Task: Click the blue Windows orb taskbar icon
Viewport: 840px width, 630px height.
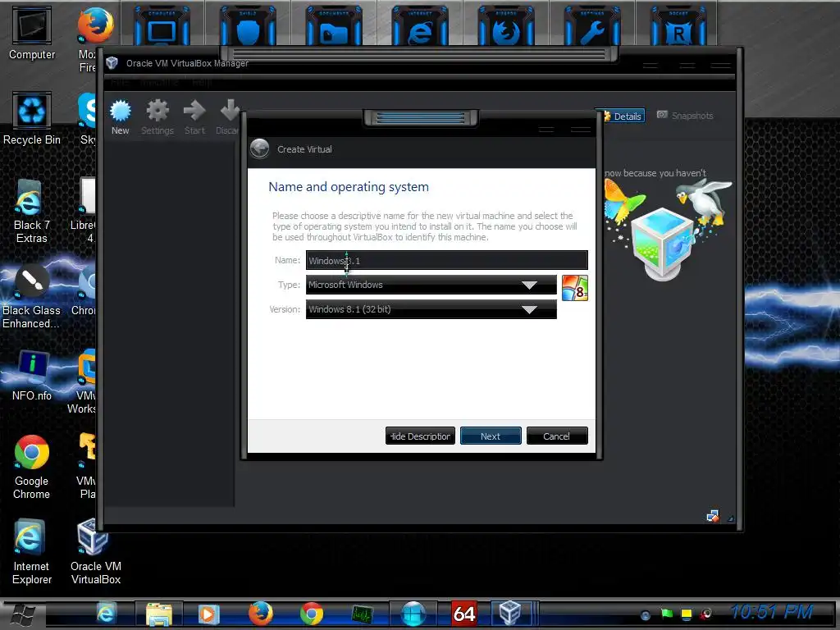Action: coord(413,614)
